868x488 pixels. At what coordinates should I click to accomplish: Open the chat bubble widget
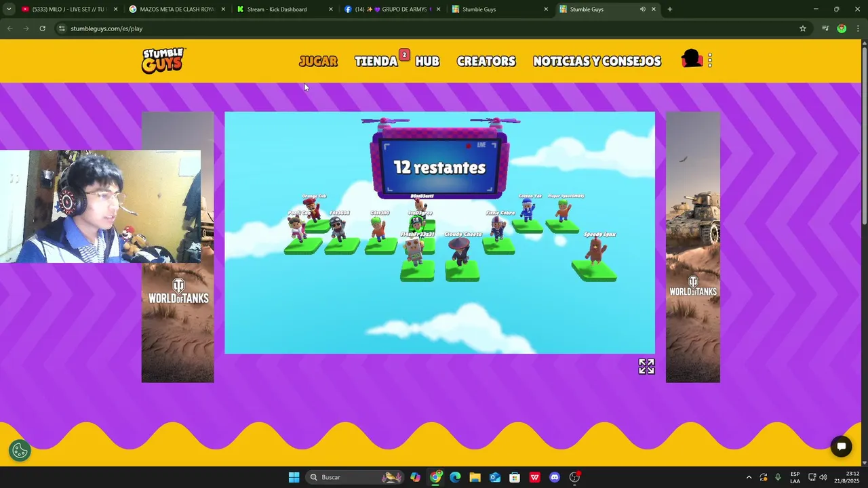842,446
